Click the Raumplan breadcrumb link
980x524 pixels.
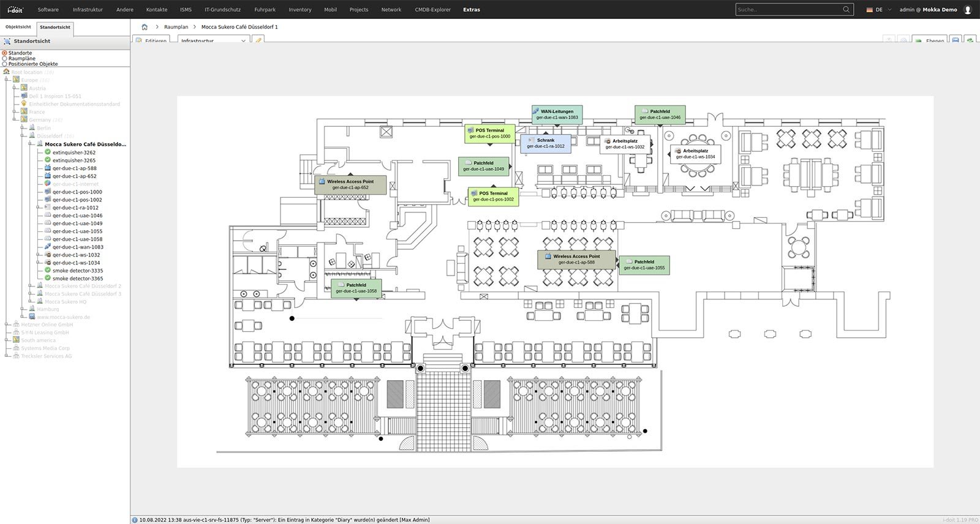click(176, 27)
